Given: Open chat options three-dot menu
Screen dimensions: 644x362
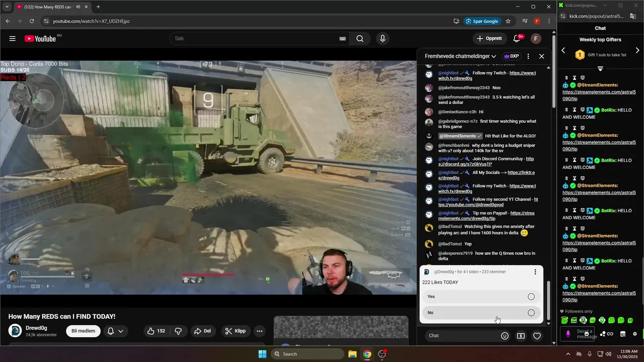Looking at the screenshot, I should 528,56.
